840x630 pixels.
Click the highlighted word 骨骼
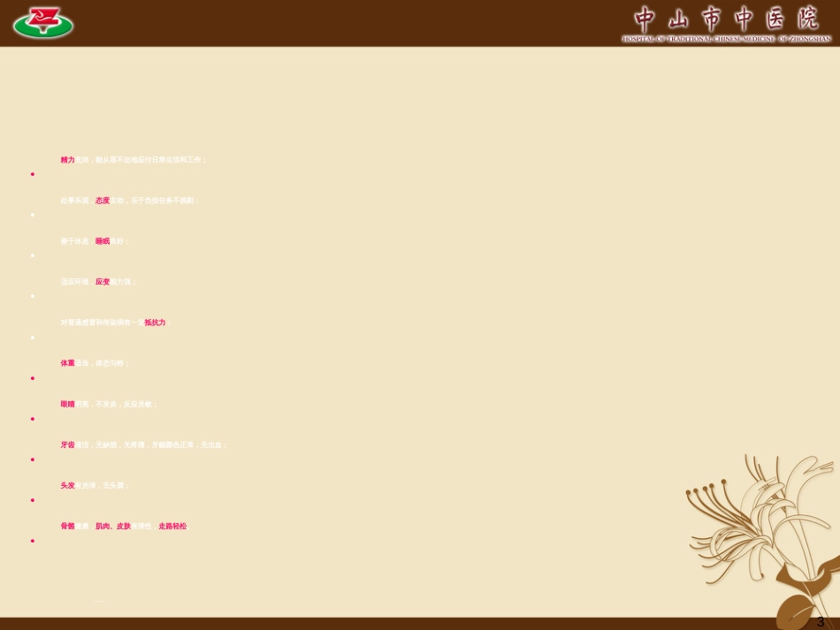click(67, 526)
